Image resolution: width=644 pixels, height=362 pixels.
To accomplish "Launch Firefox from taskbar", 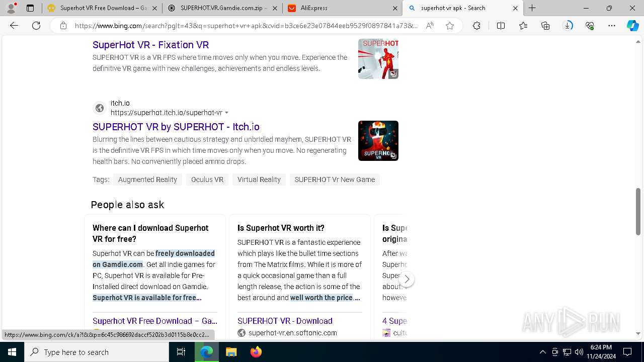I will tap(256, 352).
